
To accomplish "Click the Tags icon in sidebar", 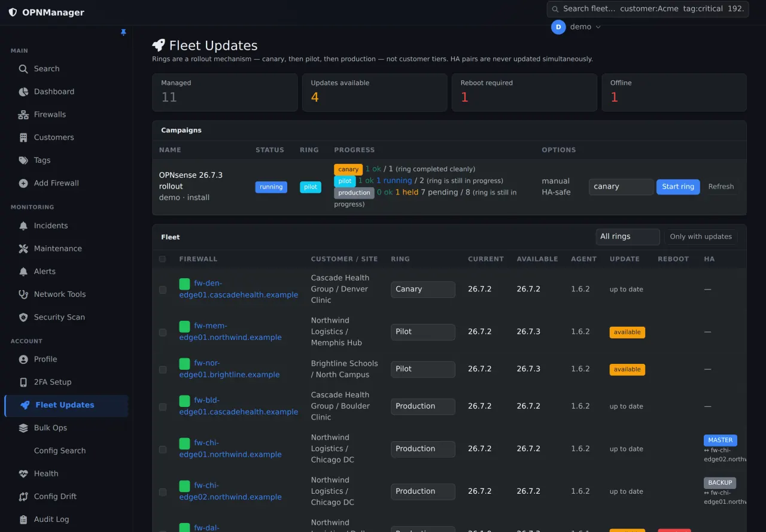I will pyautogui.click(x=23, y=160).
